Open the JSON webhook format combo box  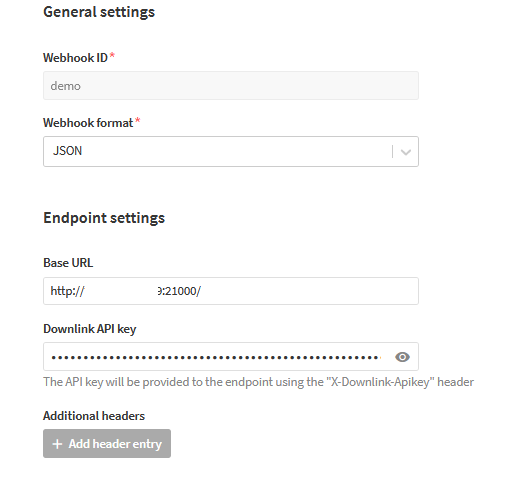(x=231, y=151)
